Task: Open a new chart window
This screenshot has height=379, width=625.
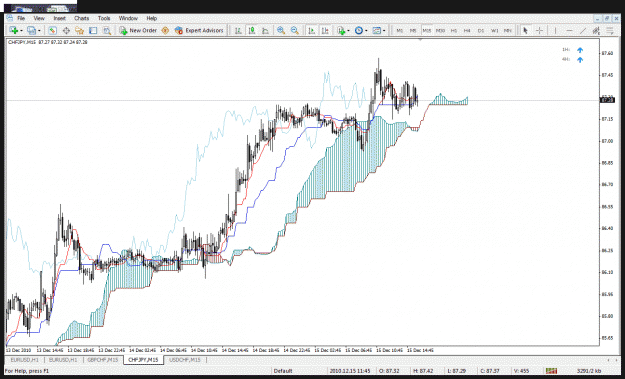Action: pos(13,30)
